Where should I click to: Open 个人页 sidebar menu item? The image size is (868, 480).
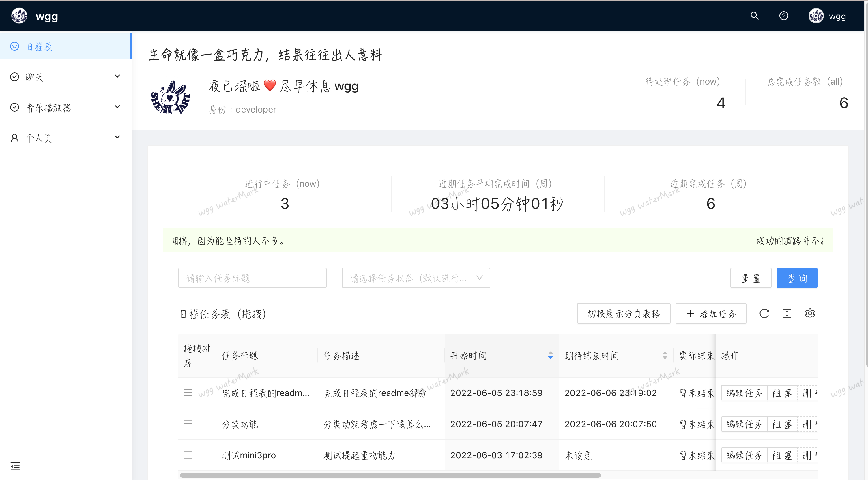66,138
